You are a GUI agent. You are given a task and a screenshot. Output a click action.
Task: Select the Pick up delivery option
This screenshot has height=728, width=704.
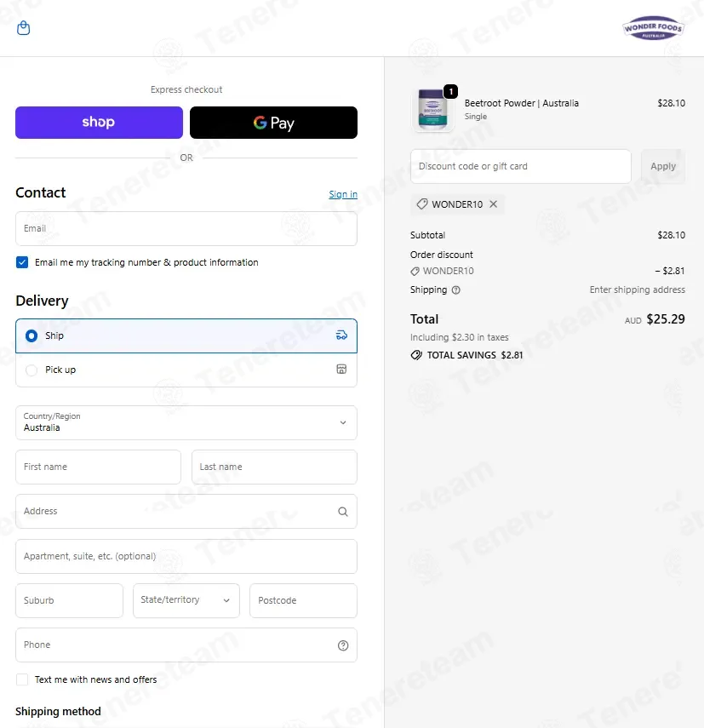click(x=186, y=370)
